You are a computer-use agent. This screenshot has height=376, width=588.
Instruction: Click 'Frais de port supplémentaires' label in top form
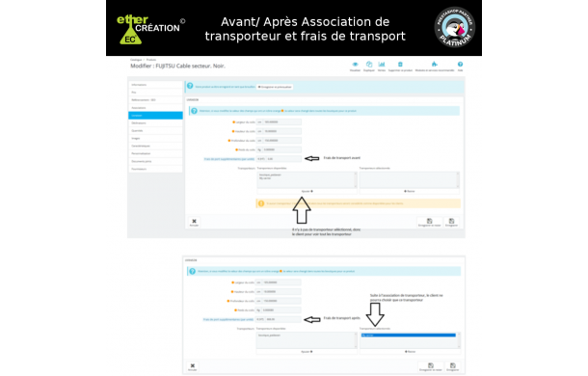coord(229,159)
